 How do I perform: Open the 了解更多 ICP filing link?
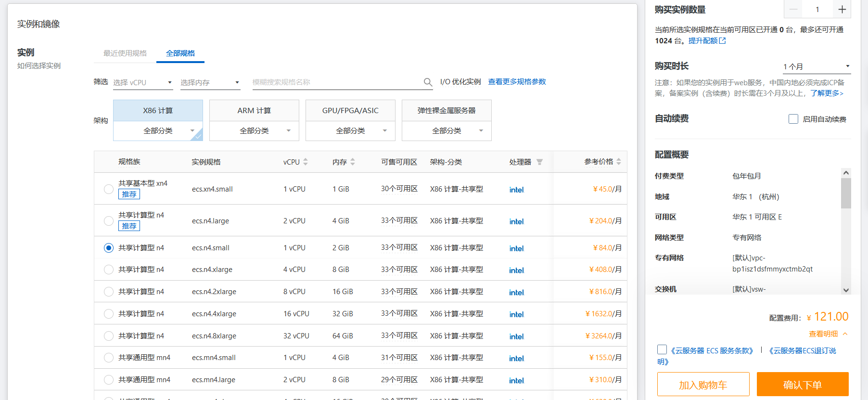(827, 93)
